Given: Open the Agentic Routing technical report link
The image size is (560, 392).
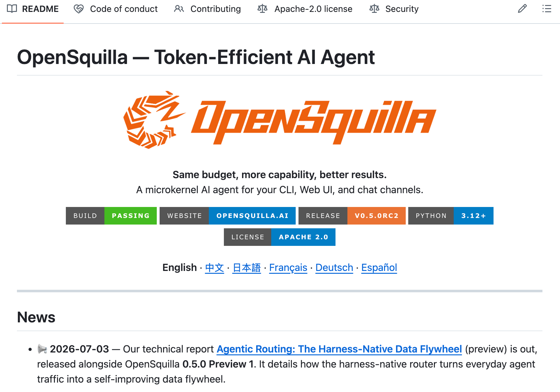Looking at the screenshot, I should pyautogui.click(x=339, y=349).
